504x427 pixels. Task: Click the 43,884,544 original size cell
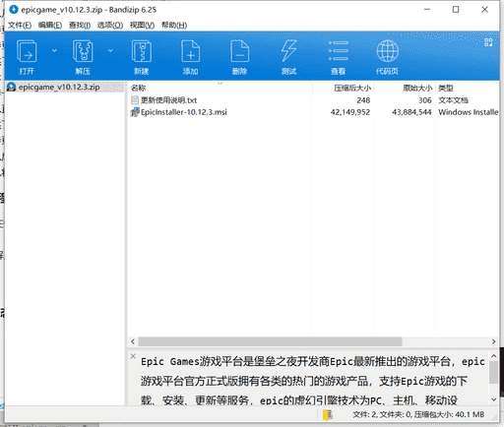click(411, 112)
